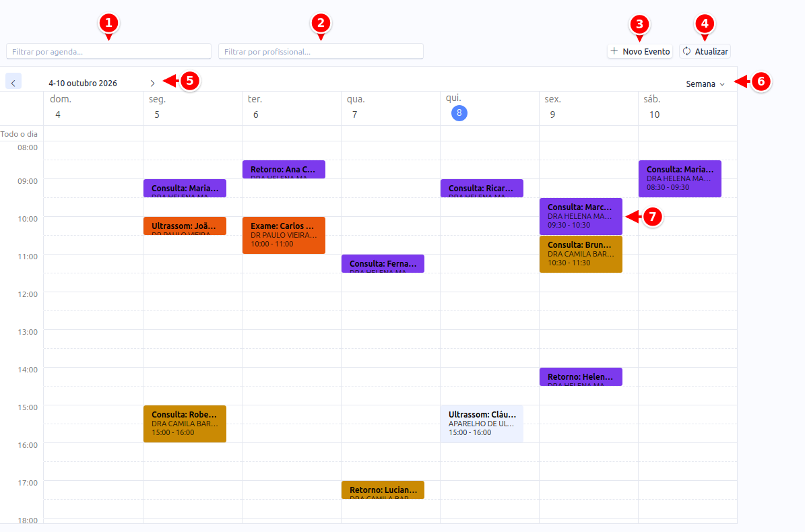Select Tuesday 6 column header
Viewport: 805px width, 532px height.
click(292, 107)
